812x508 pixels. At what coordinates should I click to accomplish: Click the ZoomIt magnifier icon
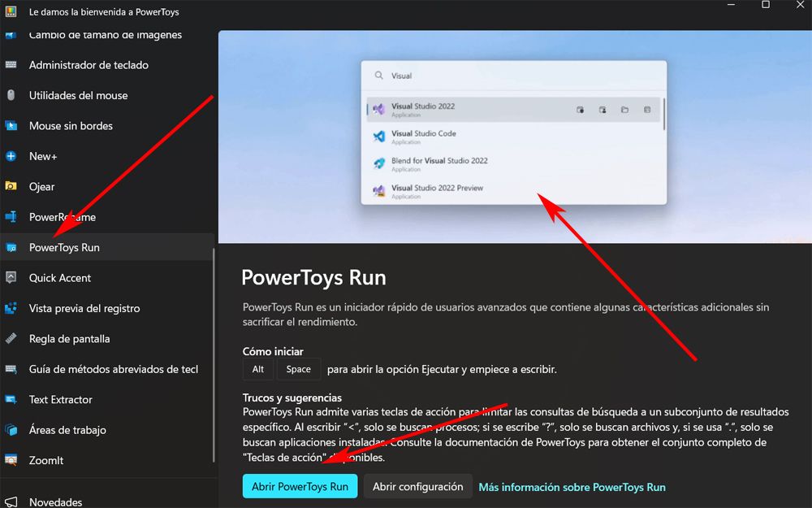tap(11, 460)
